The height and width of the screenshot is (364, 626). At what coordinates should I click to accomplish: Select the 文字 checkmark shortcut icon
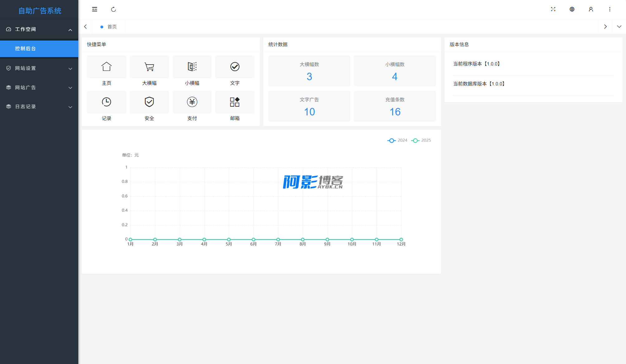[x=235, y=67]
